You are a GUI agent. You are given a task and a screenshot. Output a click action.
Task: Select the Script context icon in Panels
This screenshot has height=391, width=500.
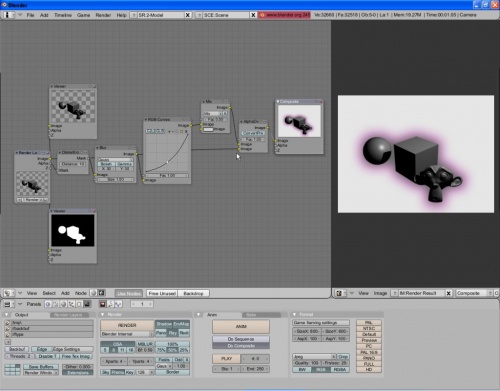[x=56, y=304]
